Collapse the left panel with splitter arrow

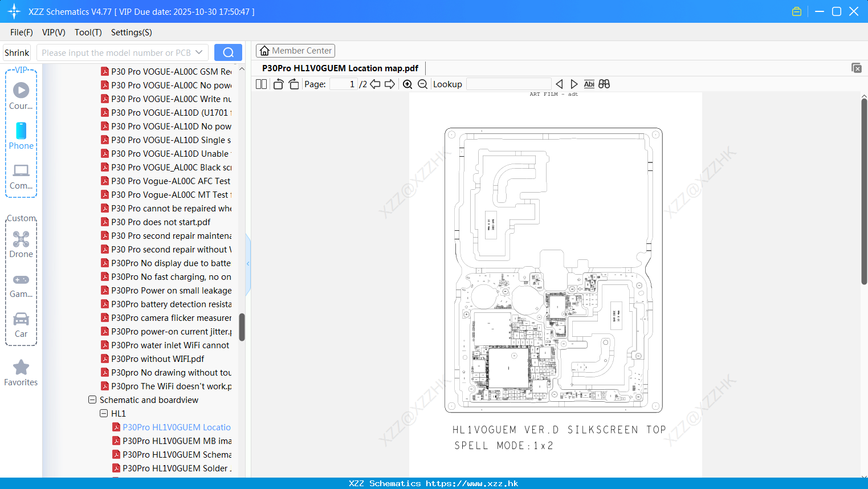(x=248, y=264)
